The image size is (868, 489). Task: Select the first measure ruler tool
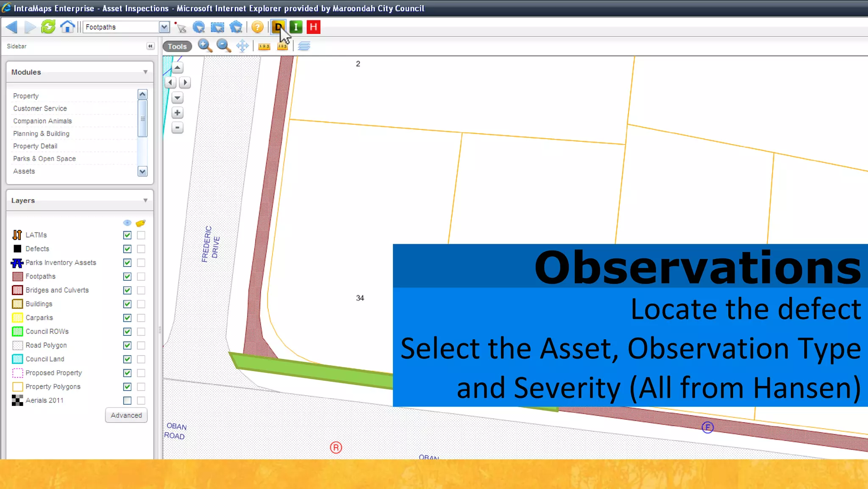tap(264, 46)
